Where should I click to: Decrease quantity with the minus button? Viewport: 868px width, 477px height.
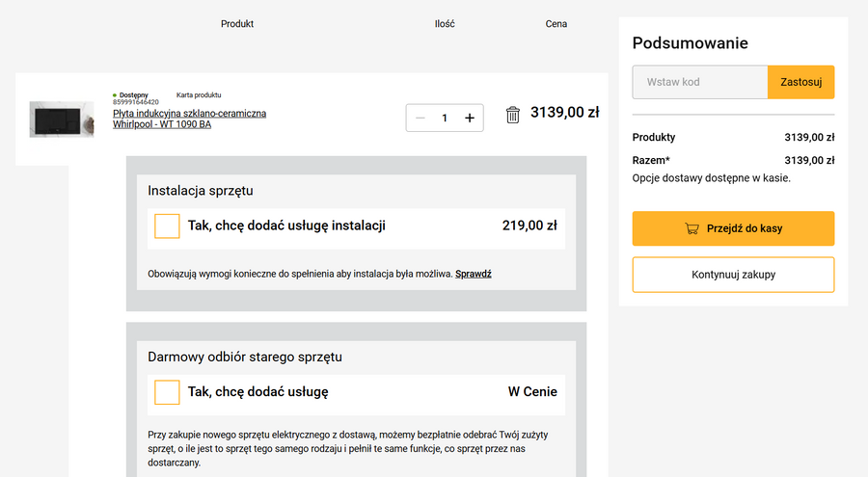pyautogui.click(x=420, y=118)
